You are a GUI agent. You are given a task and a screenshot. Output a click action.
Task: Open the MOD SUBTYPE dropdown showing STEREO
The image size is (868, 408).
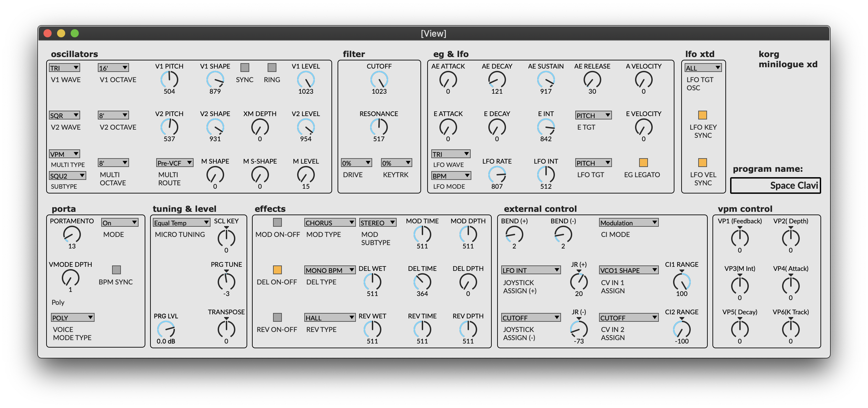point(378,223)
